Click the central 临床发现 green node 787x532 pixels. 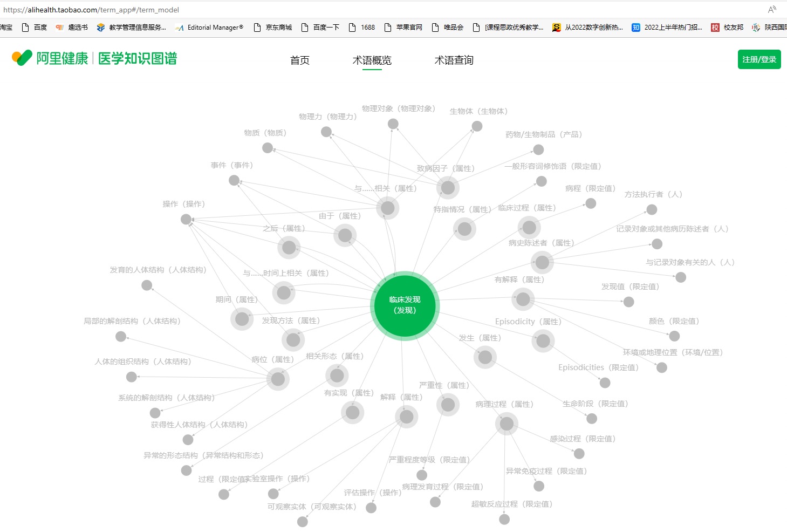(x=405, y=305)
